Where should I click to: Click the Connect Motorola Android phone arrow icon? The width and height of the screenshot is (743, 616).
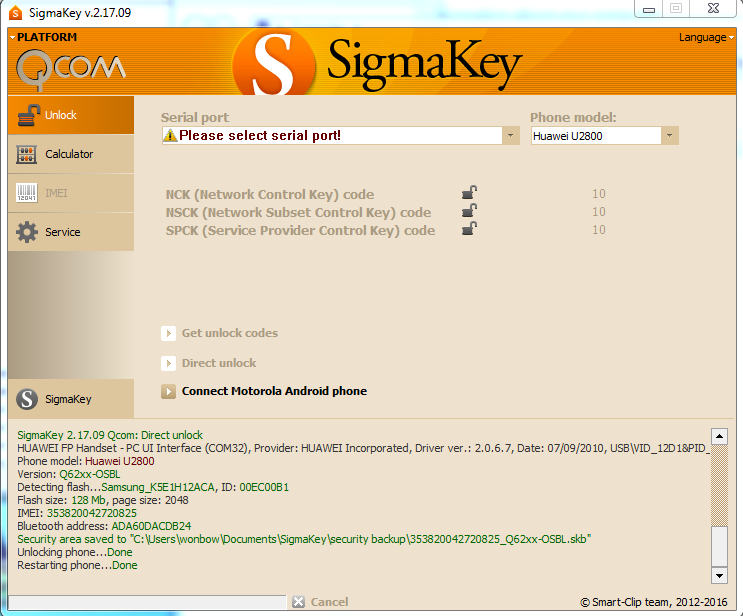pos(168,391)
